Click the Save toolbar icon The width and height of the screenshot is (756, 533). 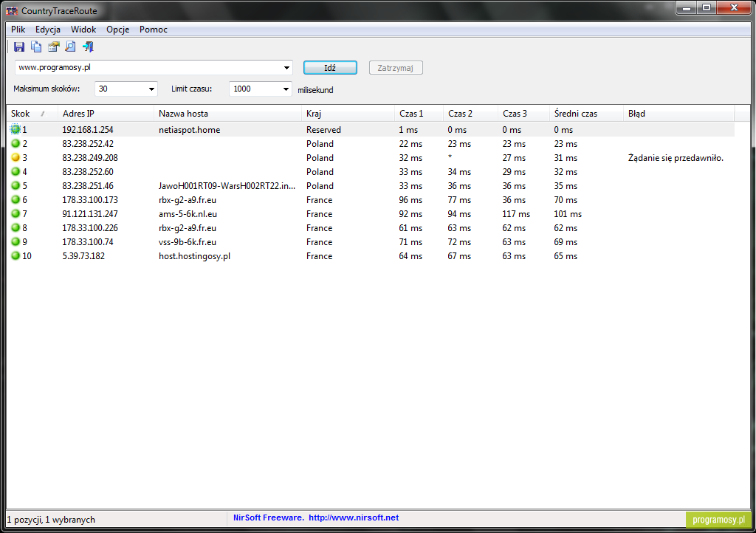[x=19, y=47]
